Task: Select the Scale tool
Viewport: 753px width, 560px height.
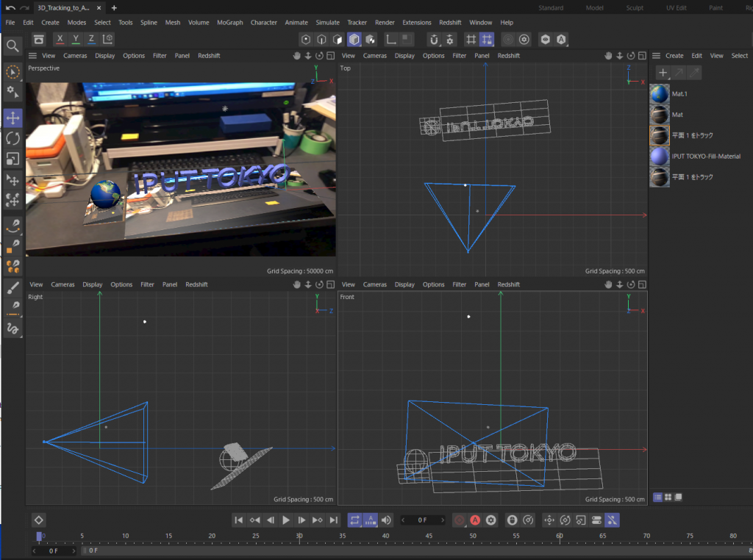Action: (13, 159)
